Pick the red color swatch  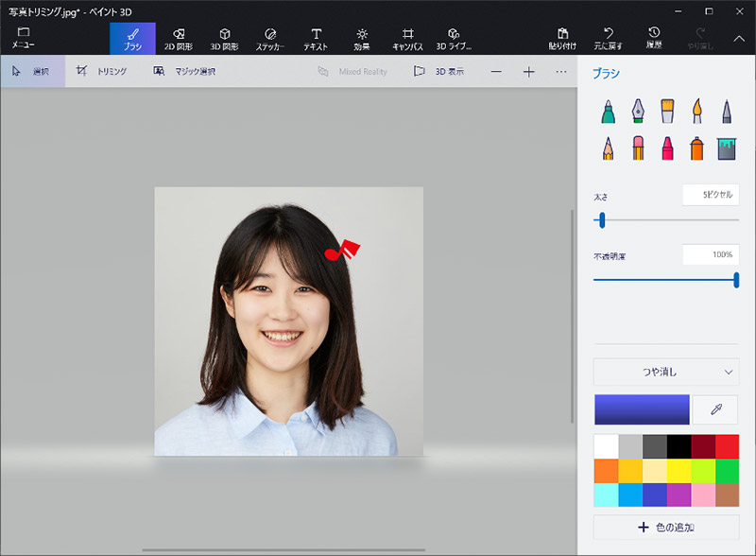point(726,445)
